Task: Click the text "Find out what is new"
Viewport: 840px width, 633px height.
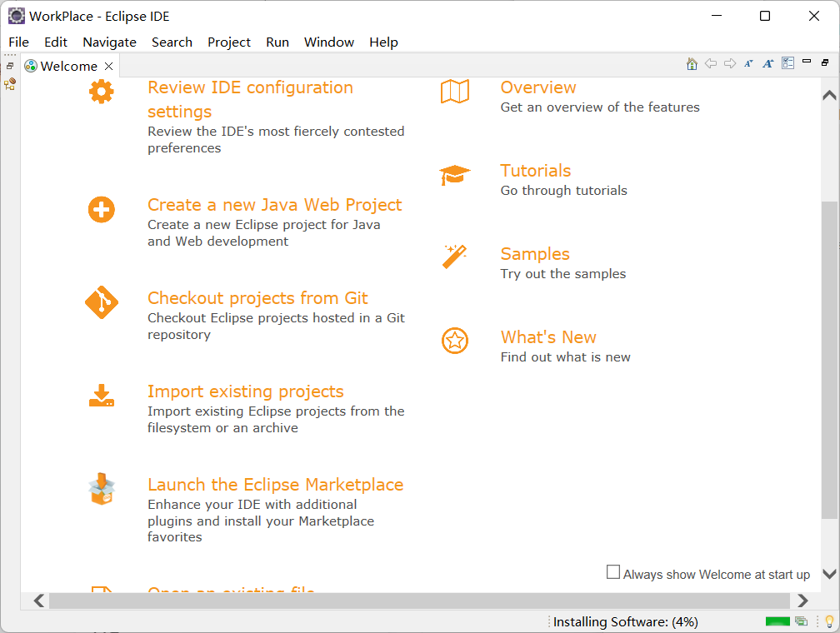Action: (x=565, y=357)
